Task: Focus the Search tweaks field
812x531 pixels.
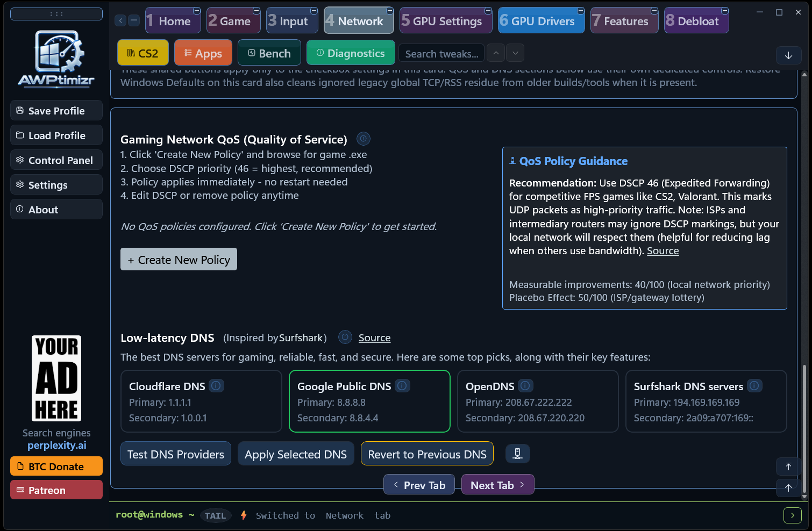Action: tap(441, 53)
